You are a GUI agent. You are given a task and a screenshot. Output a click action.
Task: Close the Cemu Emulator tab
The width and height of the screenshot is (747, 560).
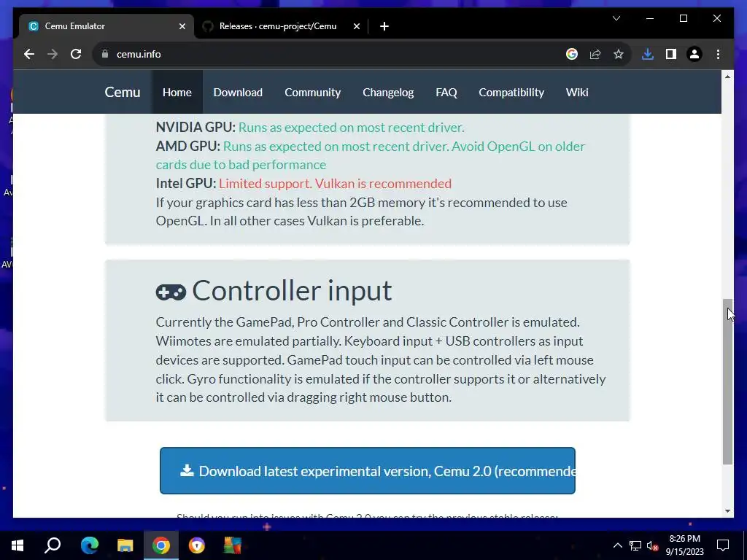182,26
